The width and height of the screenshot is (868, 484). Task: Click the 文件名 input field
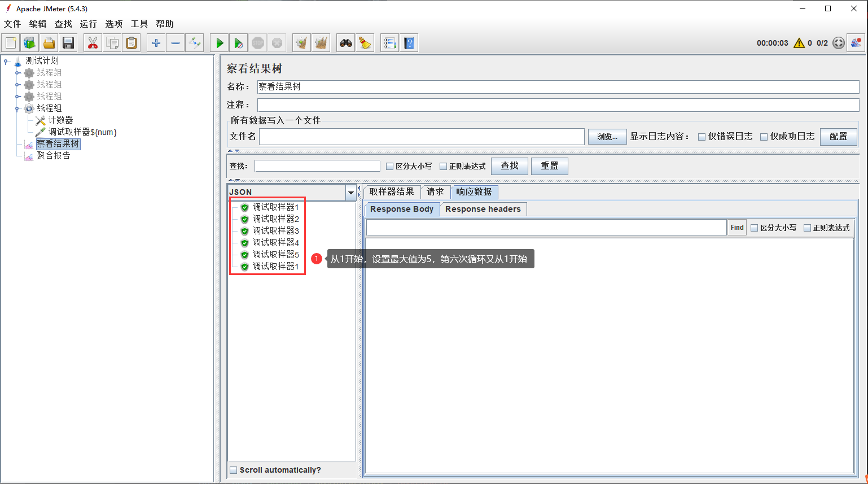coord(422,137)
